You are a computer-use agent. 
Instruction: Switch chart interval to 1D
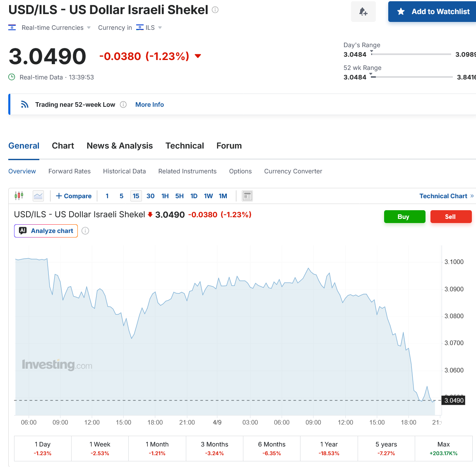pyautogui.click(x=194, y=196)
